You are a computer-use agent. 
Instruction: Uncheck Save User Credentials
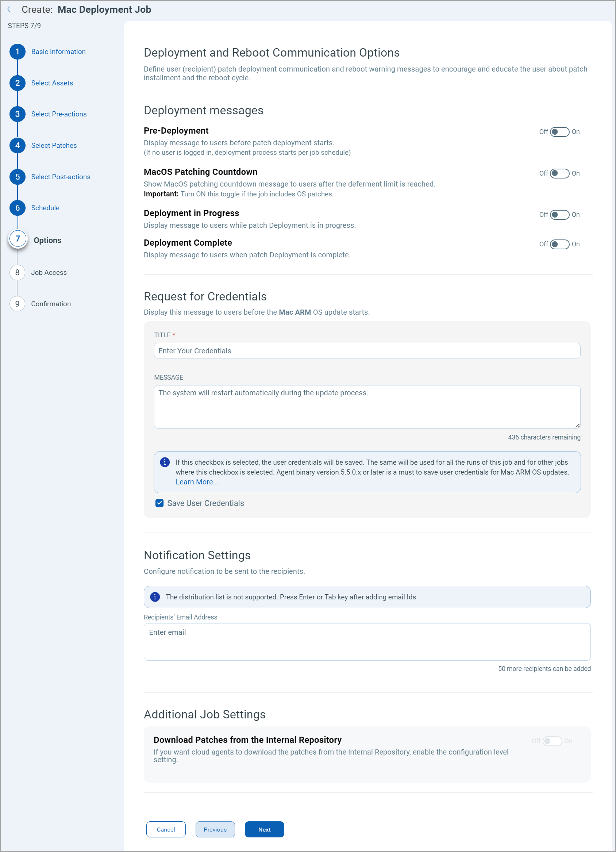tap(159, 503)
